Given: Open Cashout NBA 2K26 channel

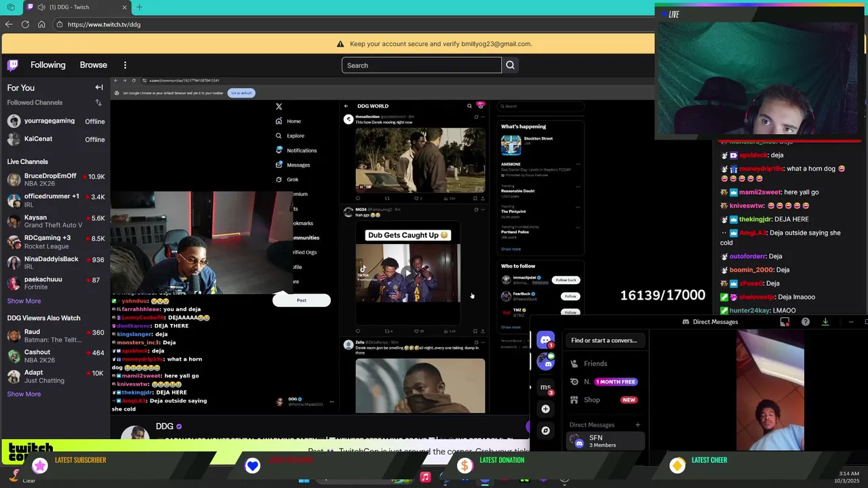Looking at the screenshot, I should click(x=56, y=356).
